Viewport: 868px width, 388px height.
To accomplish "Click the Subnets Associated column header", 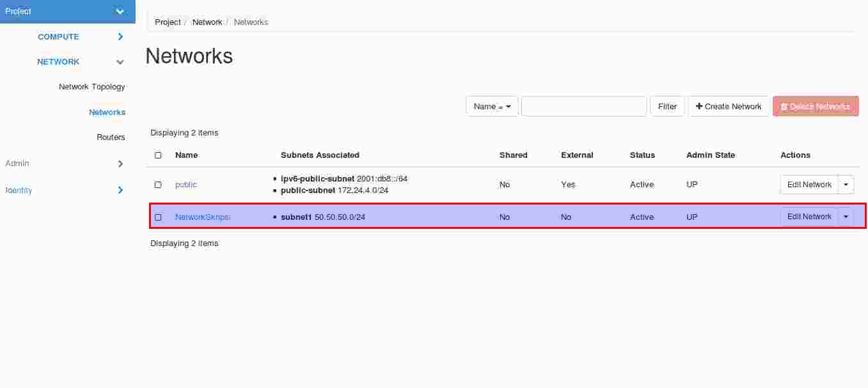I will click(320, 155).
